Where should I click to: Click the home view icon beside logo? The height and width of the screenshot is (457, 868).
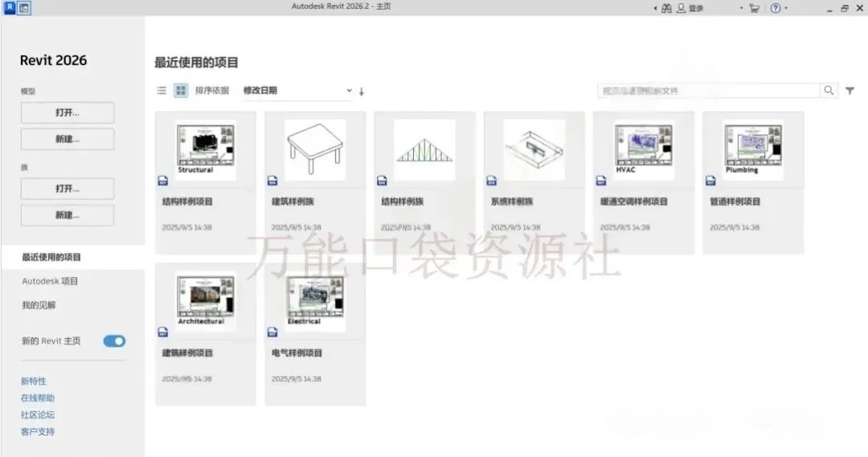coord(24,8)
